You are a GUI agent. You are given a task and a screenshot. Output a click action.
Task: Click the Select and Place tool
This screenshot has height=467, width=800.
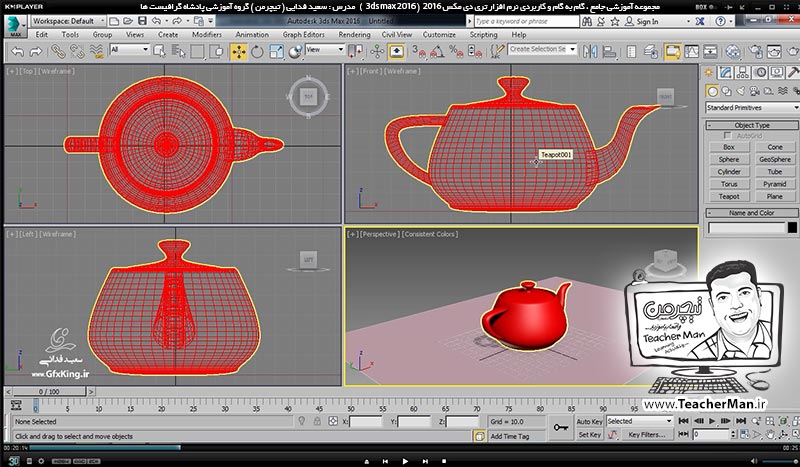point(295,52)
